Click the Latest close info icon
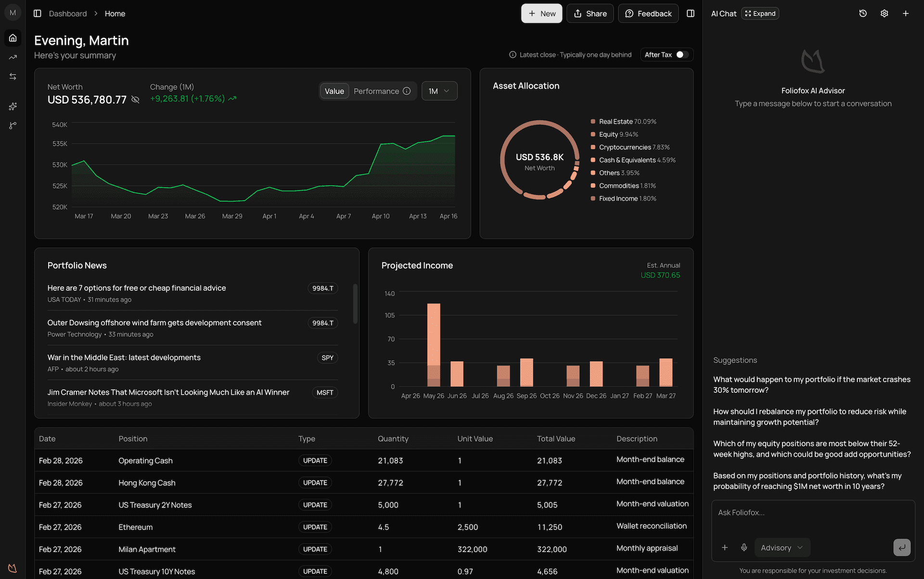Screen dimensions: 924x579 coord(513,55)
